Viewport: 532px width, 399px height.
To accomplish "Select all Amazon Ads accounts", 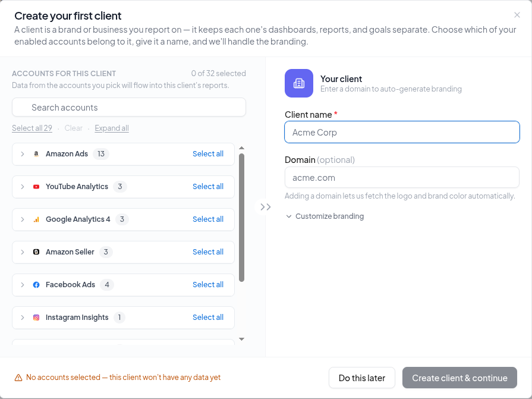I will point(208,153).
